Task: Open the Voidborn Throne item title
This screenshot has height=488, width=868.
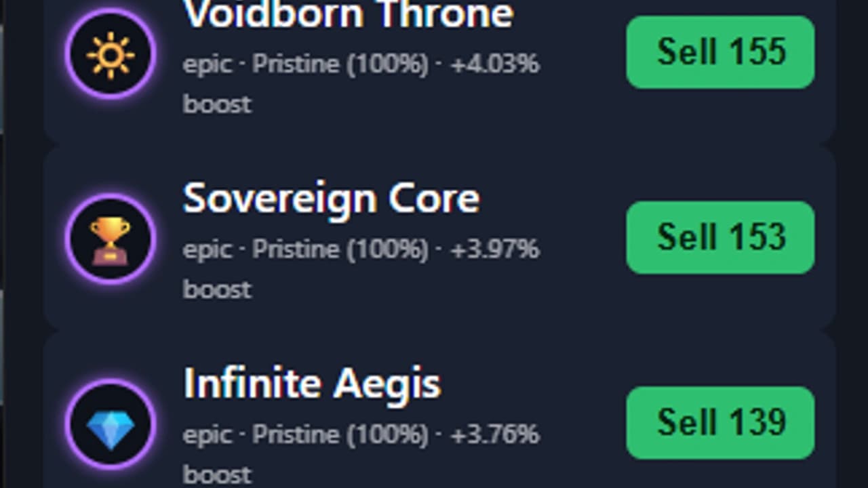Action: [349, 14]
